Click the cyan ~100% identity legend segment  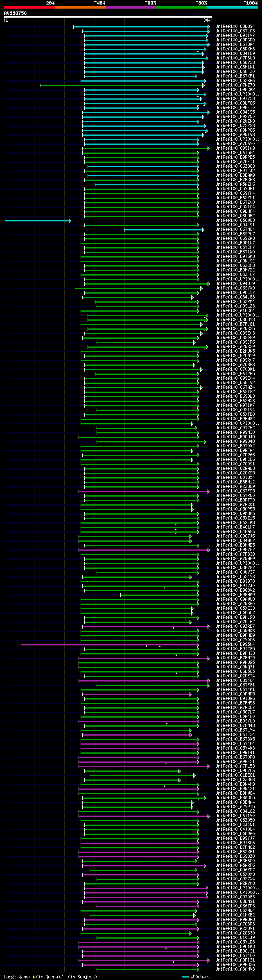233,7
